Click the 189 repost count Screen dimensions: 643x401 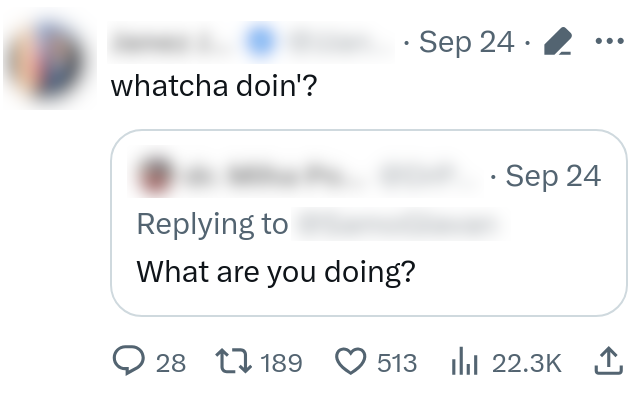(281, 362)
